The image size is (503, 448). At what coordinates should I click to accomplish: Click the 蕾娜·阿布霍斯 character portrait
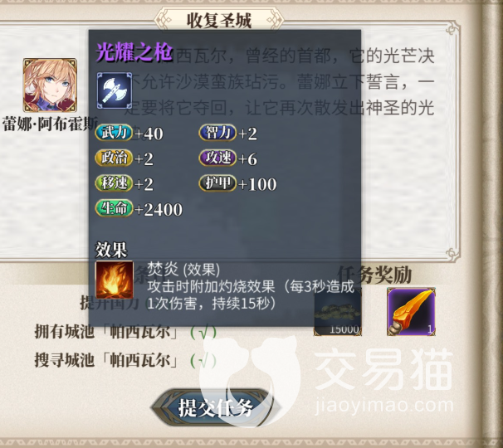50,85
